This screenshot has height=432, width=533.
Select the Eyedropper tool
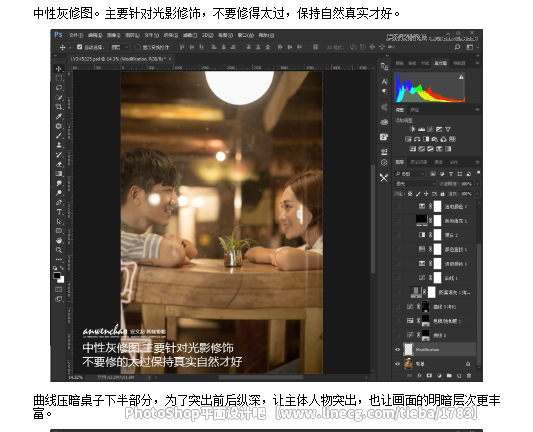pyautogui.click(x=59, y=116)
